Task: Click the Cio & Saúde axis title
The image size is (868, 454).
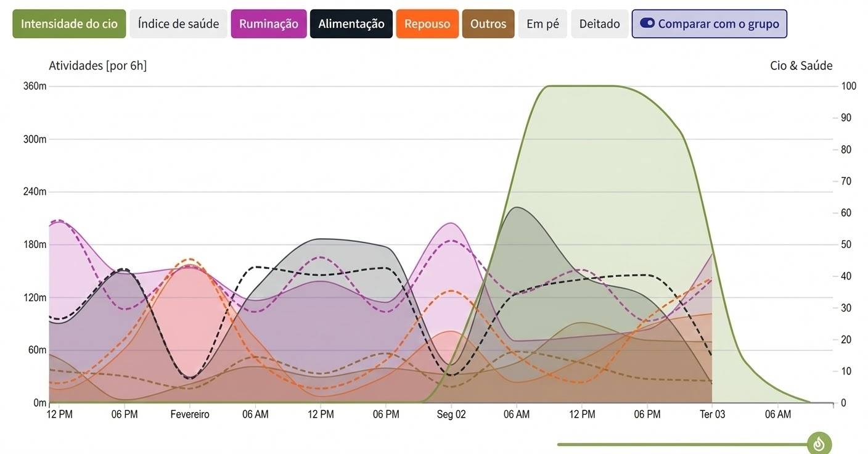Action: pyautogui.click(x=801, y=66)
